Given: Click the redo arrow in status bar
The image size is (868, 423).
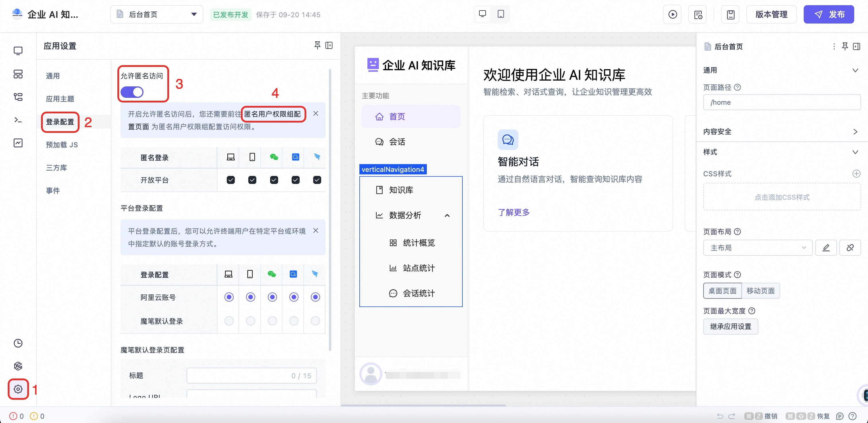Looking at the screenshot, I should click(x=732, y=416).
